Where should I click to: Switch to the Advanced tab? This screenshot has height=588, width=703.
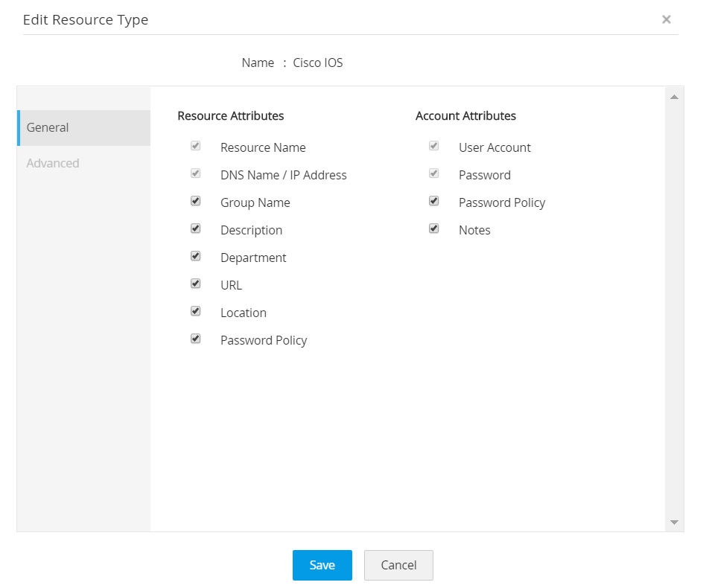click(52, 163)
